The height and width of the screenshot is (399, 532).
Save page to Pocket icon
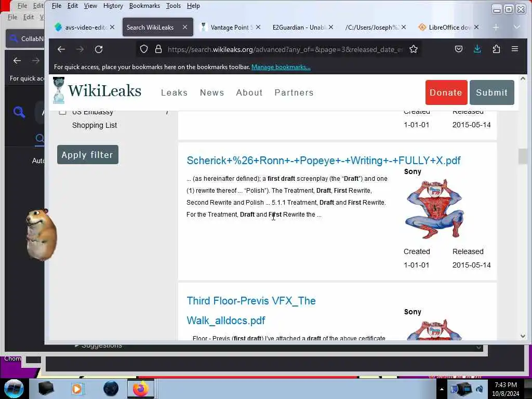pyautogui.click(x=458, y=49)
